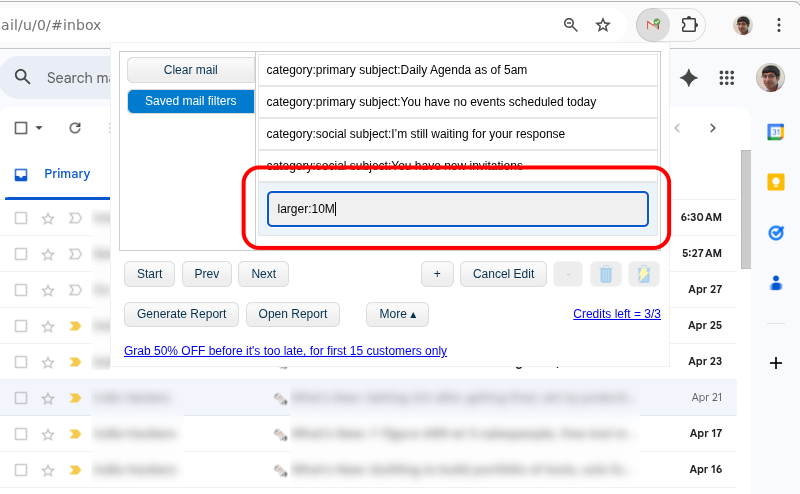The width and height of the screenshot is (800, 494).
Task: Toggle importance marker on Apr 17 email
Action: pyautogui.click(x=75, y=434)
